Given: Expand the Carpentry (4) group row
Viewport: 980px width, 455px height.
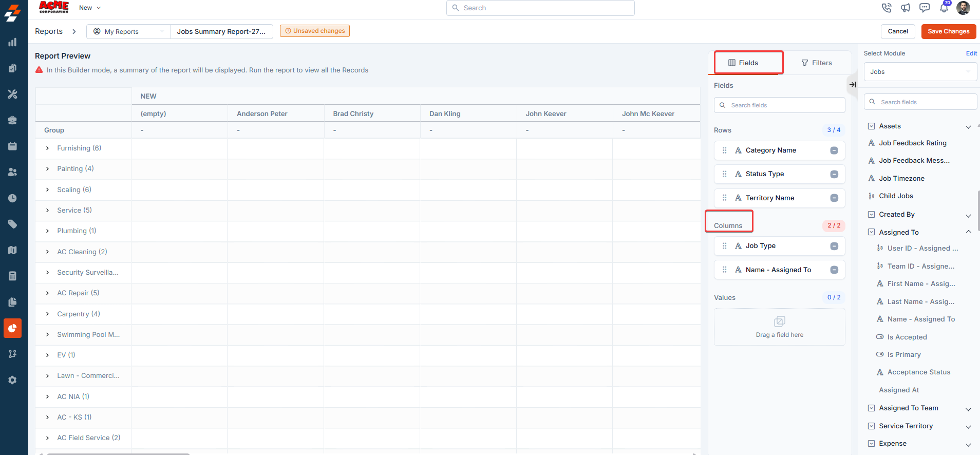Looking at the screenshot, I should pyautogui.click(x=48, y=314).
